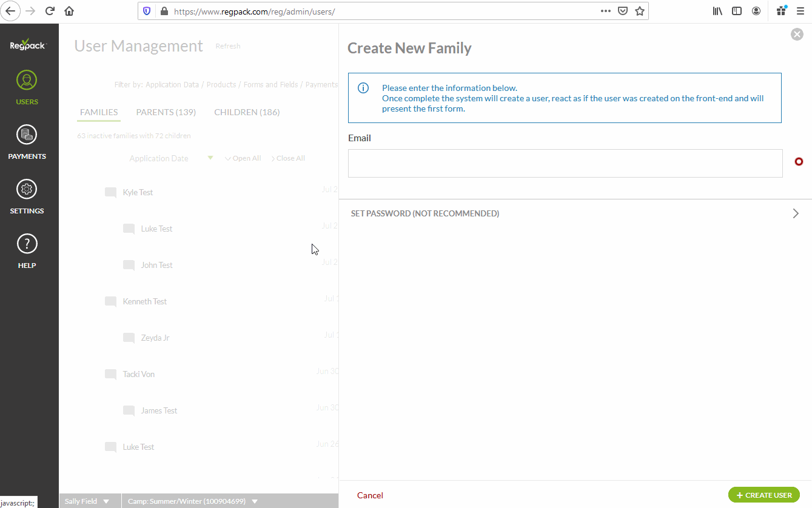The width and height of the screenshot is (812, 508).
Task: Check the checkbox next to Kyle Test
Action: tap(110, 192)
